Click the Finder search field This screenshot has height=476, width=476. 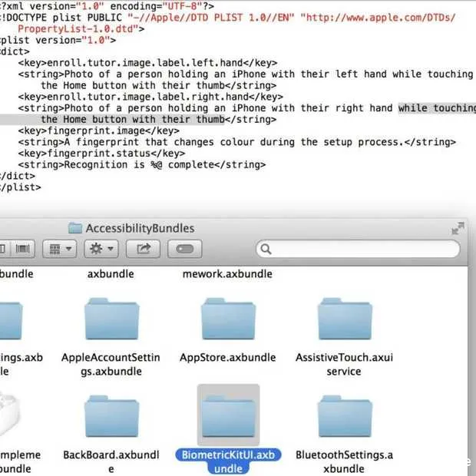[358, 249]
